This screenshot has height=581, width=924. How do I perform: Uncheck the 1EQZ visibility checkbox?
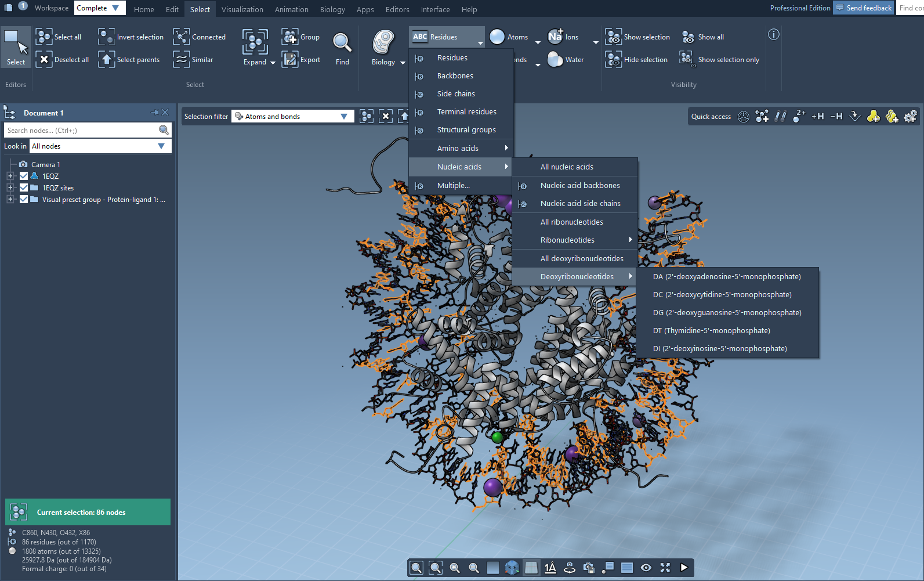[x=24, y=176]
